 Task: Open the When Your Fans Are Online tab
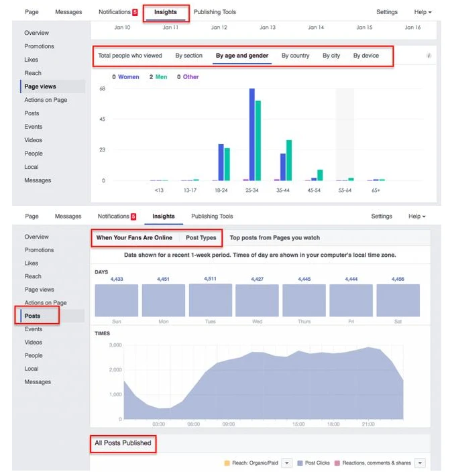pos(134,238)
